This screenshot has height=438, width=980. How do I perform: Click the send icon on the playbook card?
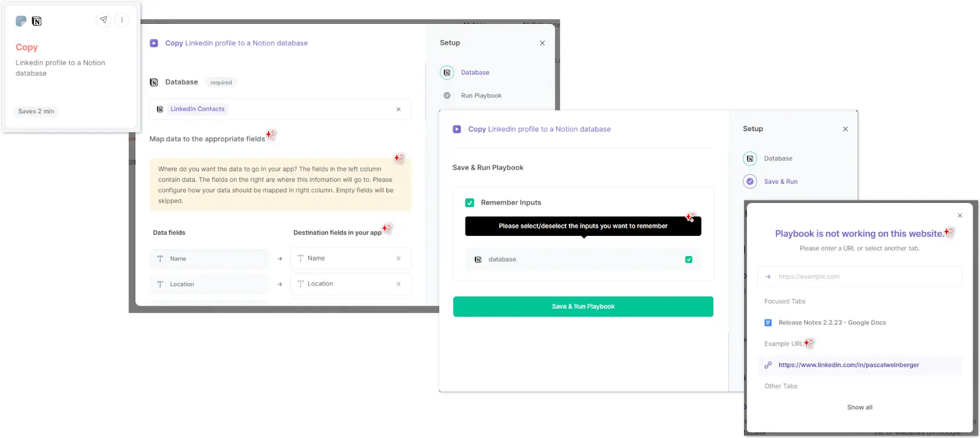click(x=104, y=20)
